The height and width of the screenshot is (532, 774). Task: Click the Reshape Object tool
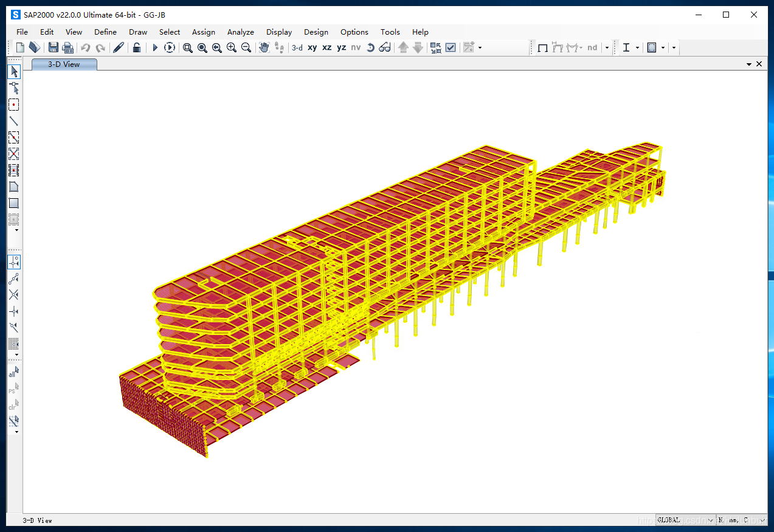[14, 88]
